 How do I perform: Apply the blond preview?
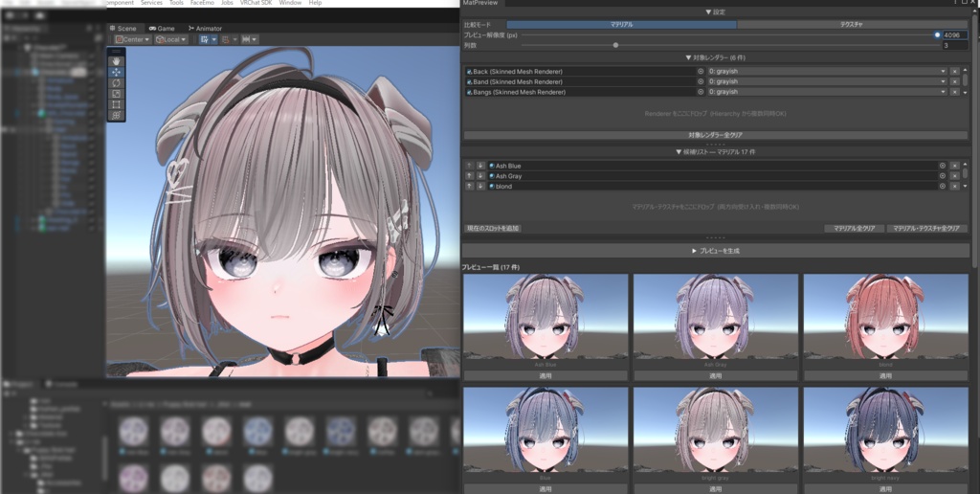[x=885, y=376]
